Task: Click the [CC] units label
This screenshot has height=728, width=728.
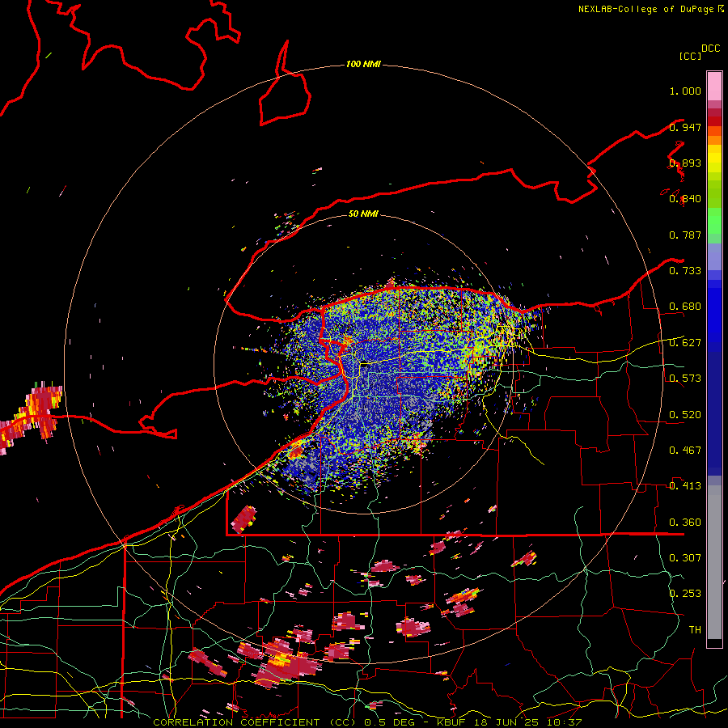Action: [690, 56]
